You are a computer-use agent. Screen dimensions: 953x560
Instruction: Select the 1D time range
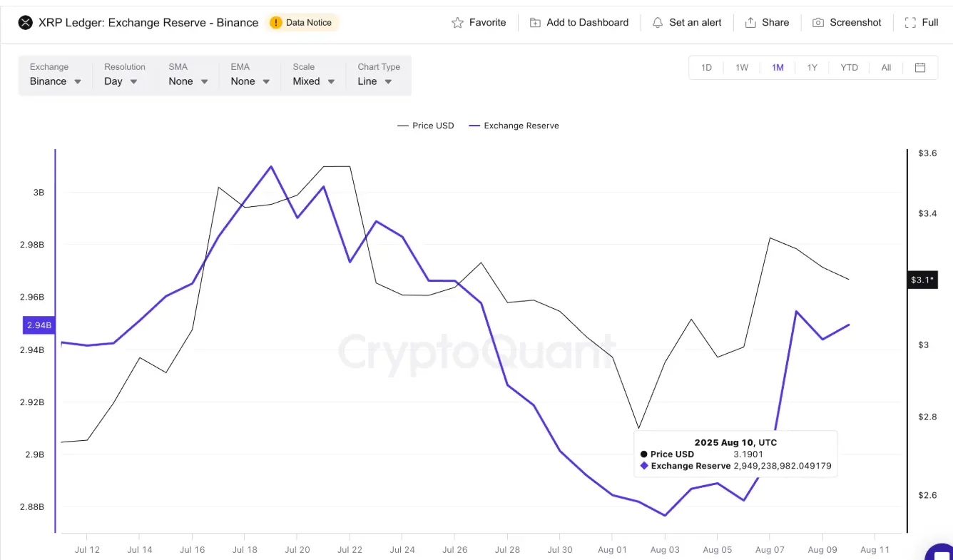point(706,68)
